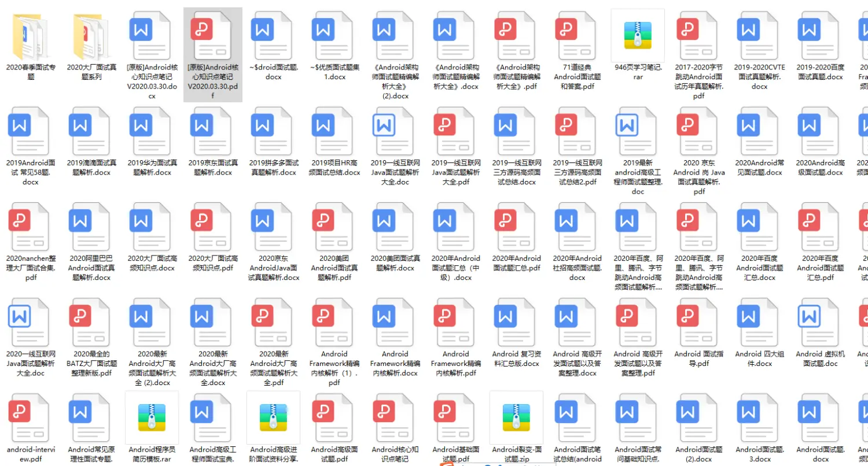Open 《Android架构师面试题精编解析大全》.pdf
This screenshot has width=868, height=466.
click(516, 35)
